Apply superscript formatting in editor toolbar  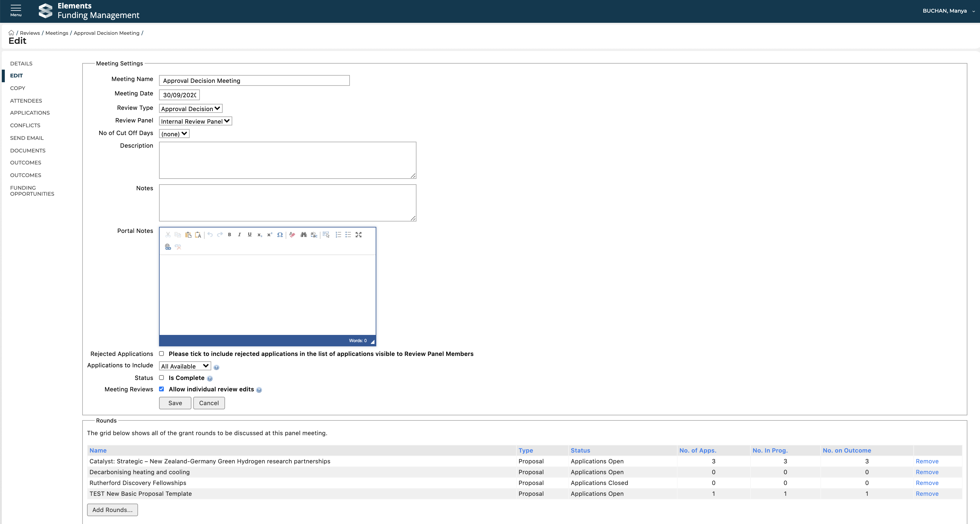pos(269,235)
